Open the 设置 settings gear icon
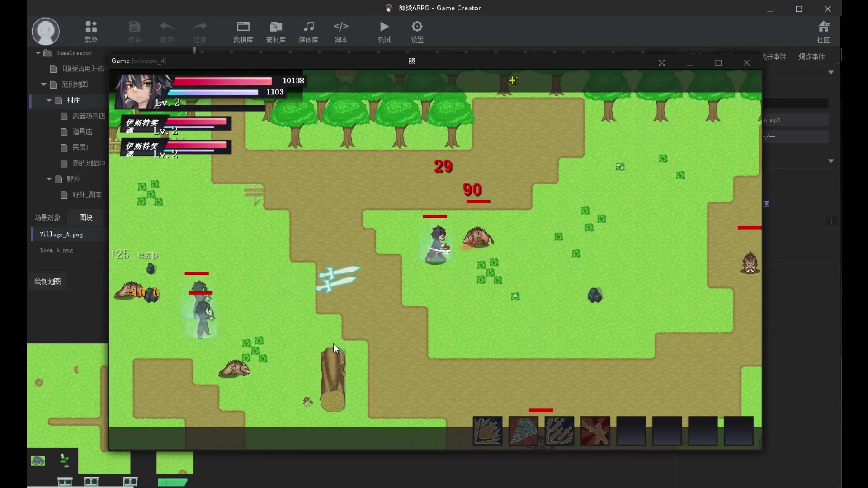This screenshot has height=488, width=868. [417, 31]
